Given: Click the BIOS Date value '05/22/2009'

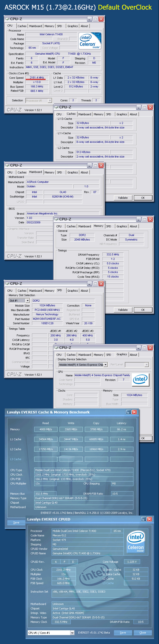Looking at the screenshot, I should tap(39, 223).
